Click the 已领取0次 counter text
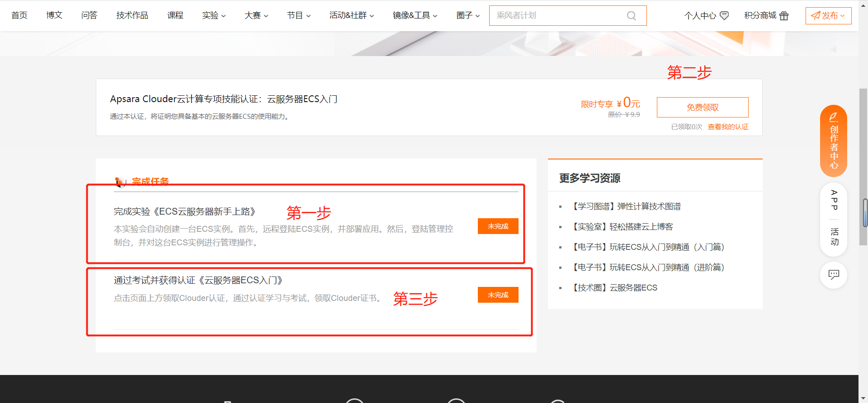 pyautogui.click(x=687, y=127)
